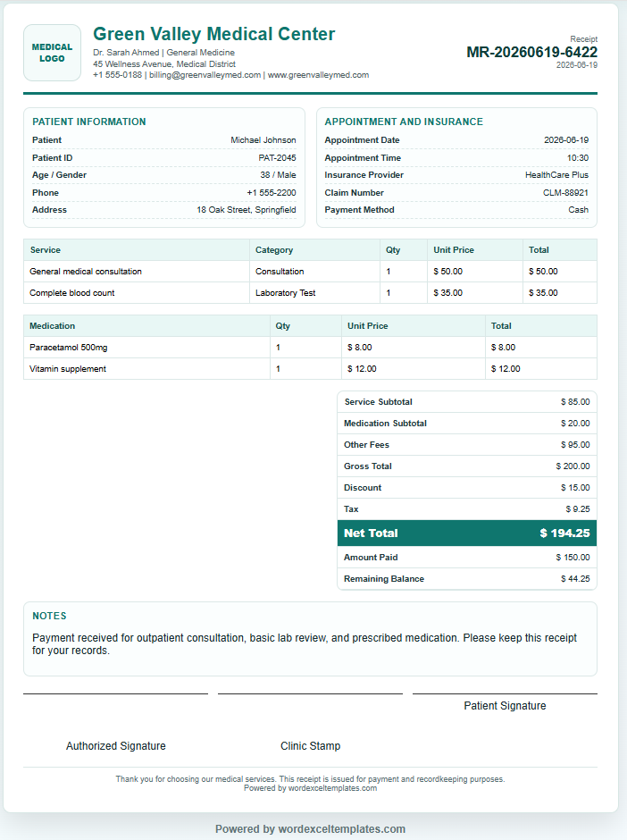Viewport: 627px width, 840px height.
Task: Click the Laboratory Test category cell
Action: (x=314, y=293)
